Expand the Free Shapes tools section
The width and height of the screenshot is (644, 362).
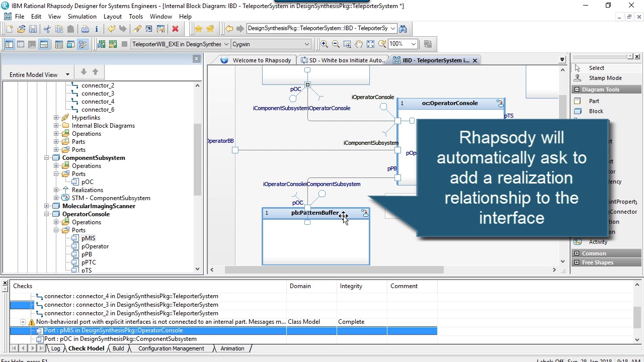pos(577,262)
